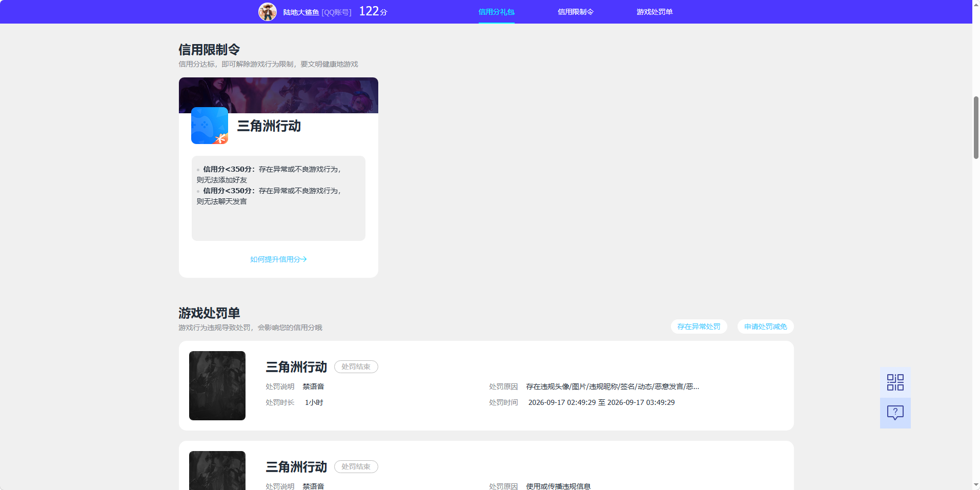Click penalty reason 使用或传播违规信息
This screenshot has width=980, height=490.
pyautogui.click(x=558, y=486)
